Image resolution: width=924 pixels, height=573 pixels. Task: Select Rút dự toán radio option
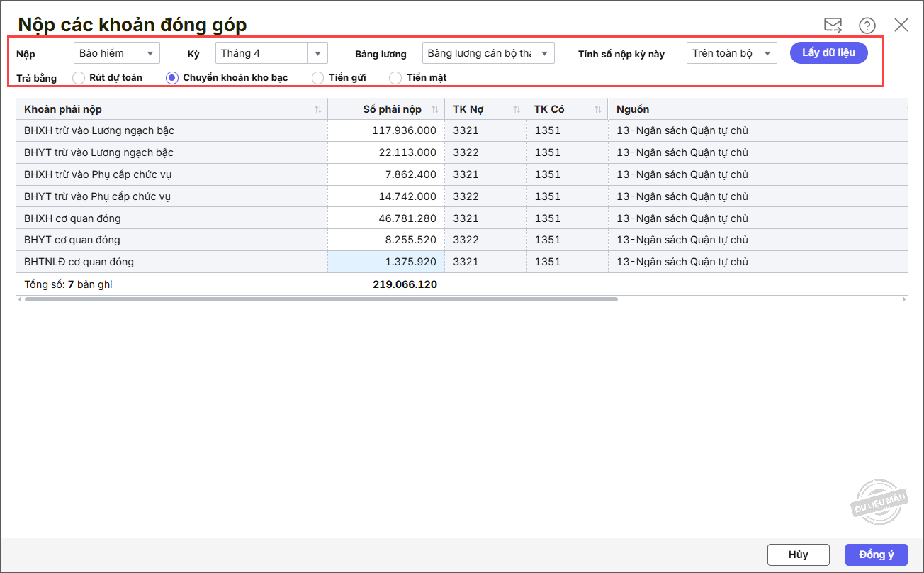click(79, 78)
